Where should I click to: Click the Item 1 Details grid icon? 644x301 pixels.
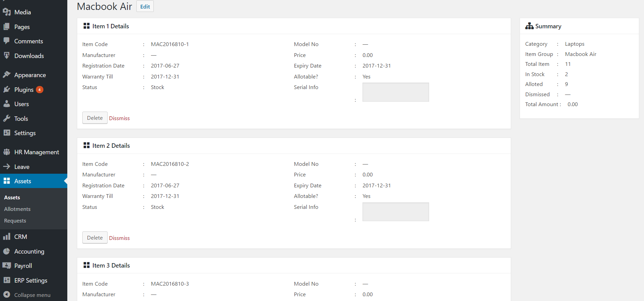point(86,26)
